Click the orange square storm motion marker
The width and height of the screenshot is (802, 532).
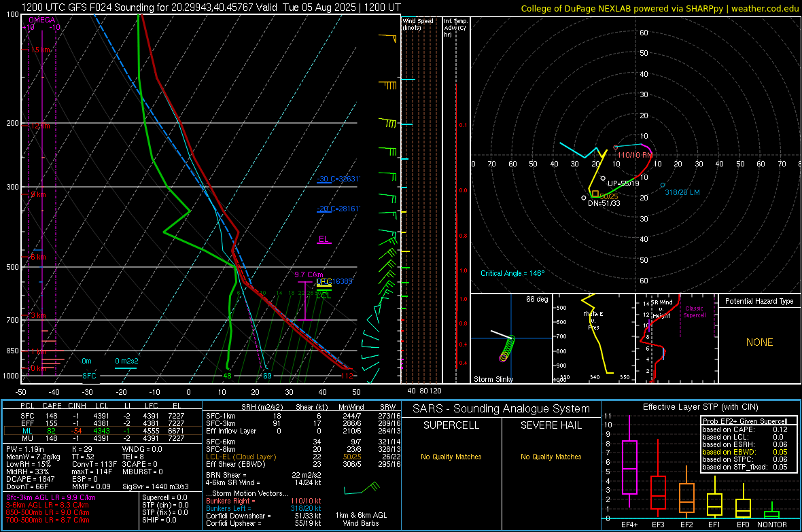click(595, 194)
